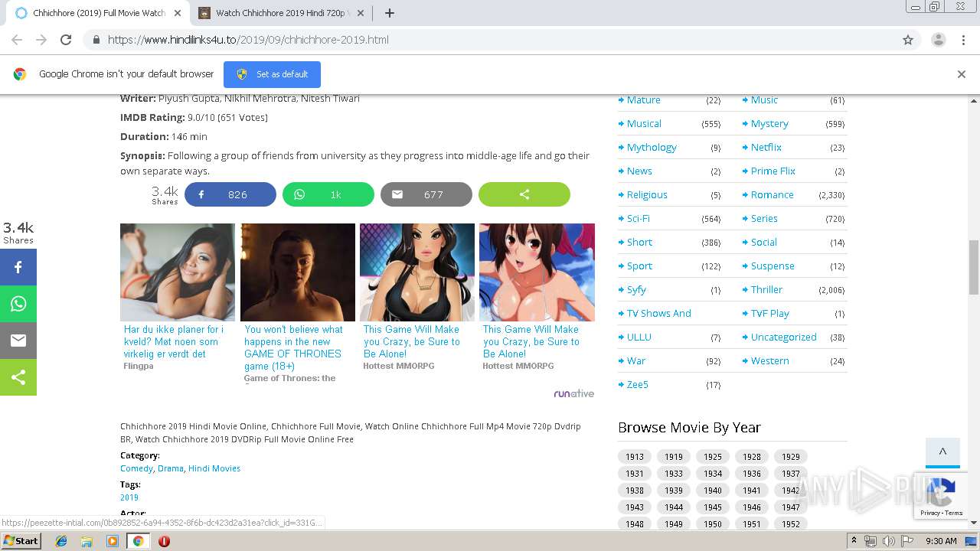Click Set as default button
Viewport: 980px width, 551px height.
(x=272, y=74)
